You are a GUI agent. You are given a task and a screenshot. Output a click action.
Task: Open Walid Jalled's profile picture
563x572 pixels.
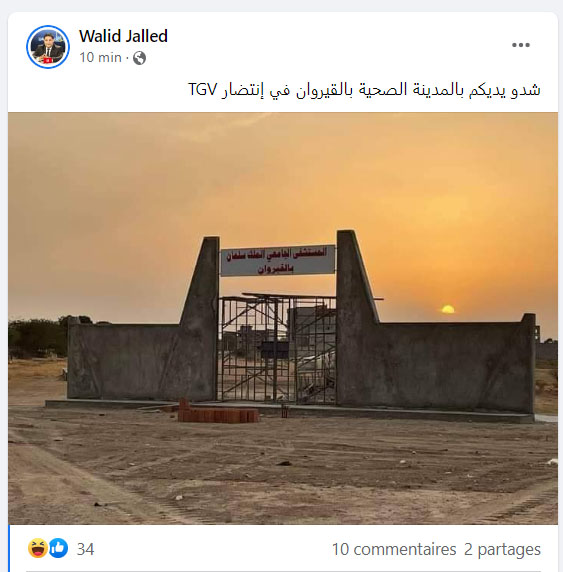(48, 47)
